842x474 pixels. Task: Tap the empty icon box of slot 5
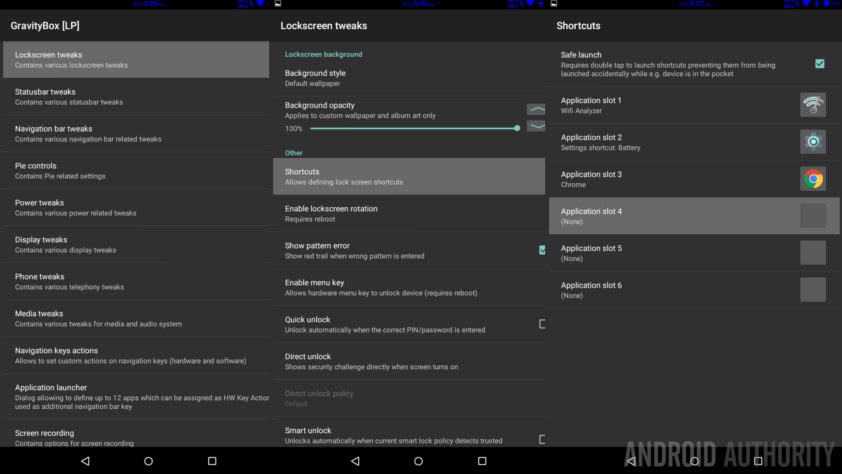coord(812,253)
